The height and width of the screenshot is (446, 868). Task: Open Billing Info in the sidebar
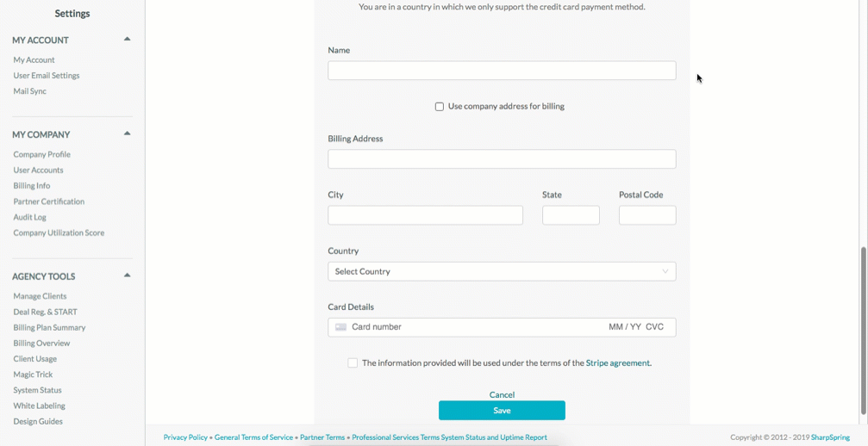click(32, 186)
